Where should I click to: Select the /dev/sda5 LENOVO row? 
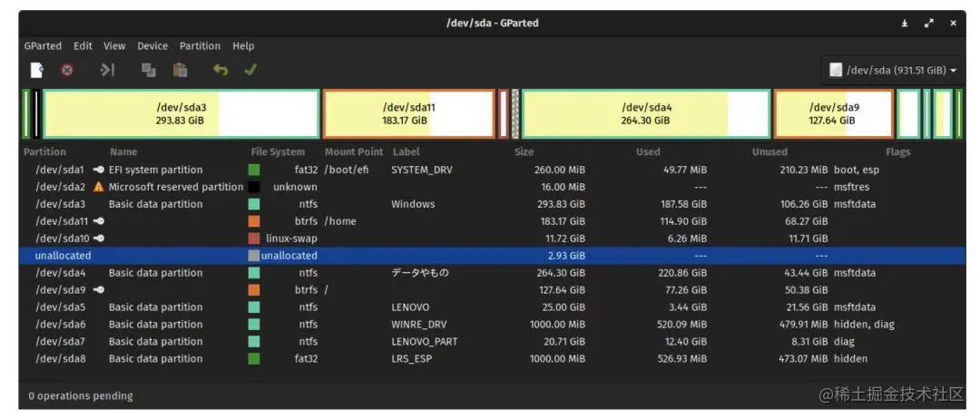(x=493, y=307)
